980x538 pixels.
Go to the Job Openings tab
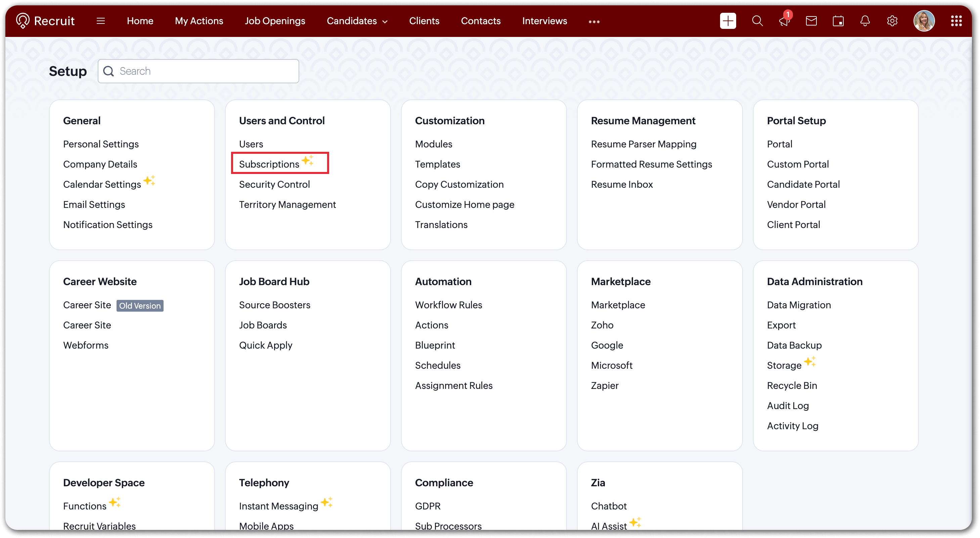[275, 21]
